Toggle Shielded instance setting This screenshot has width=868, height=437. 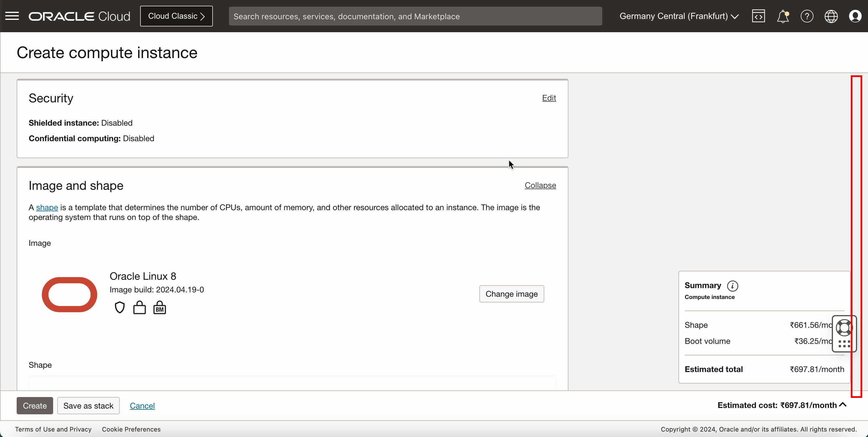pyautogui.click(x=549, y=97)
